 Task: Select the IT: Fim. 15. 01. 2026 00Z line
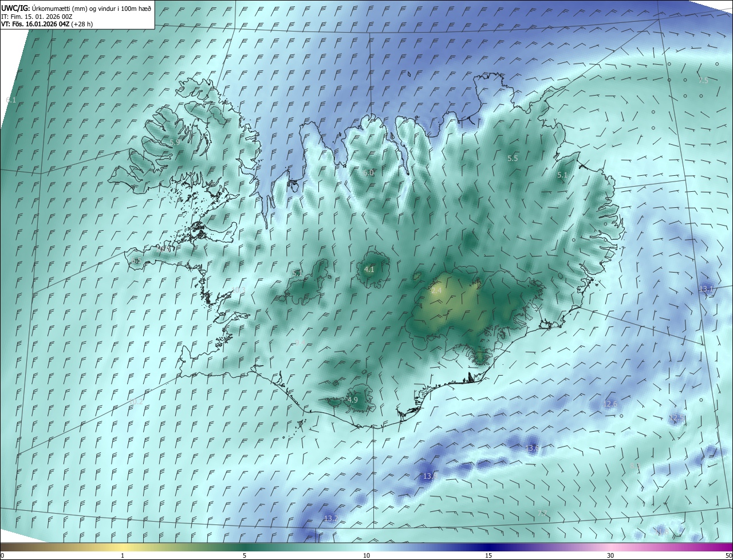coord(37,17)
